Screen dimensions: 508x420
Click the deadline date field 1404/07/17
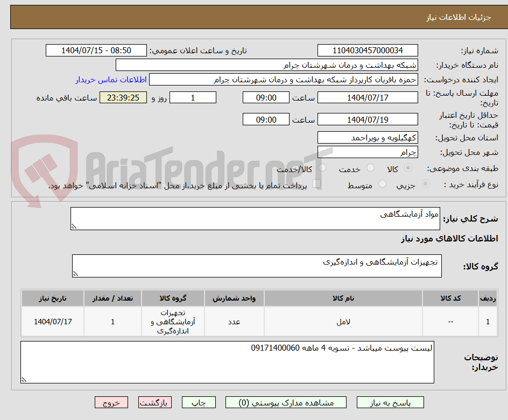tap(369, 97)
